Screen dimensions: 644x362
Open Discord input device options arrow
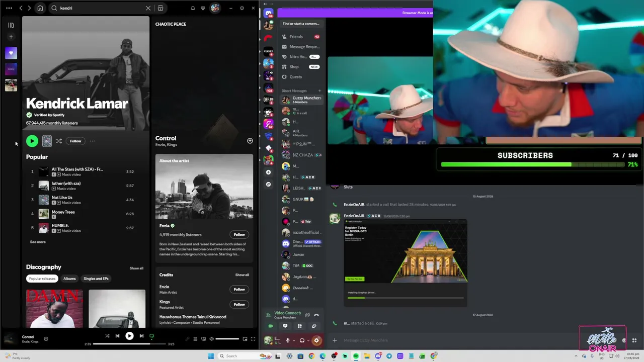click(x=293, y=340)
